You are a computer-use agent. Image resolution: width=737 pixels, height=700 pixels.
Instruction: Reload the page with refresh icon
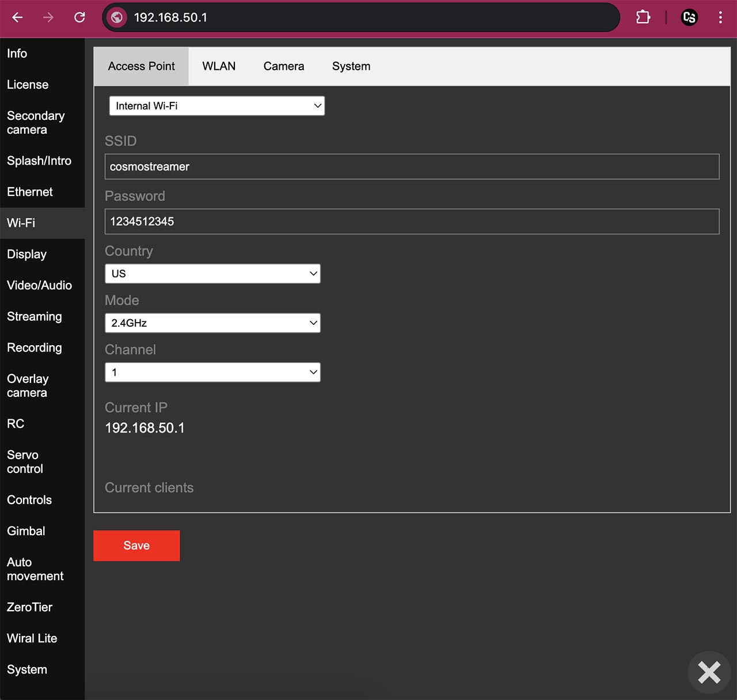79,17
